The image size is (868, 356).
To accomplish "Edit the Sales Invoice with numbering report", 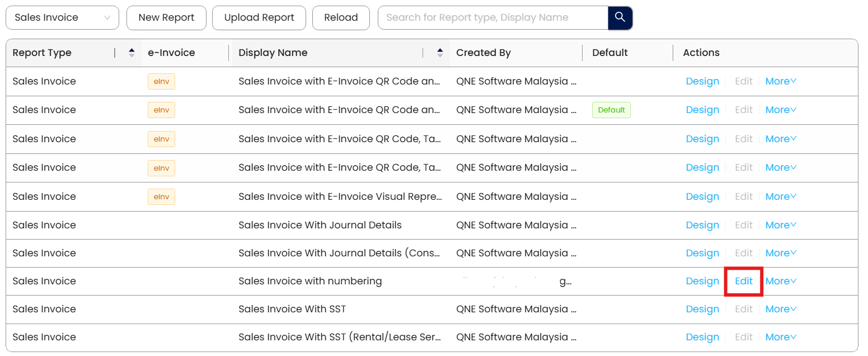I will [x=743, y=281].
